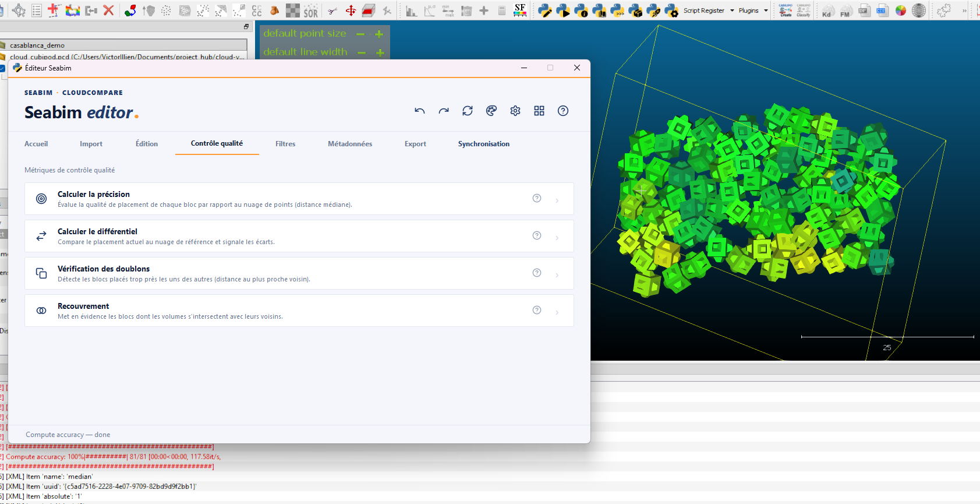Click the undo arrow in Seabim editor

point(420,111)
